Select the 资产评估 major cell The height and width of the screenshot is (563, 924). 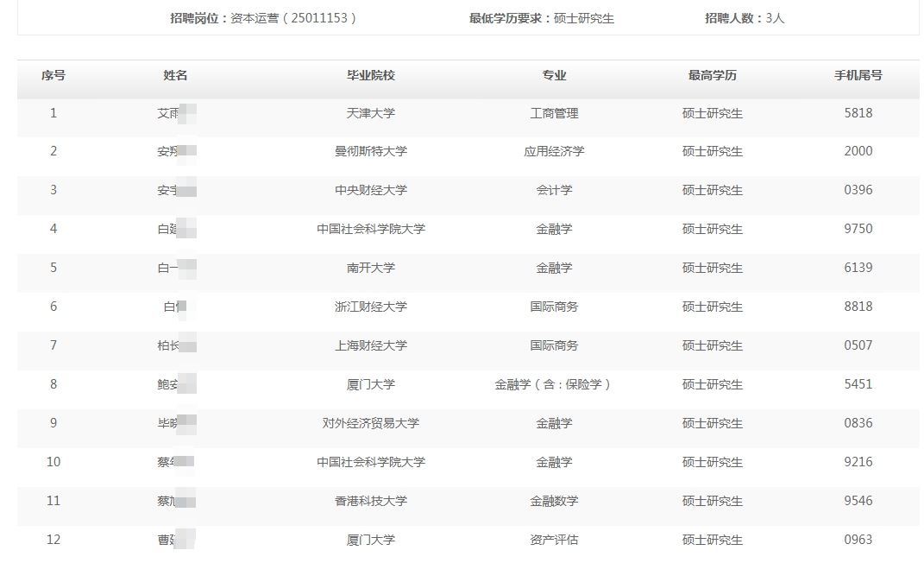click(x=554, y=540)
